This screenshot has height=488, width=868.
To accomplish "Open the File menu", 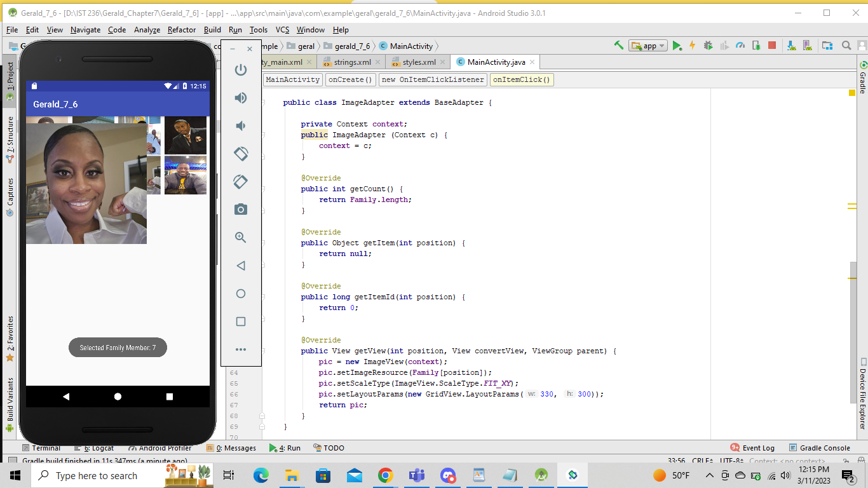I will (x=12, y=30).
